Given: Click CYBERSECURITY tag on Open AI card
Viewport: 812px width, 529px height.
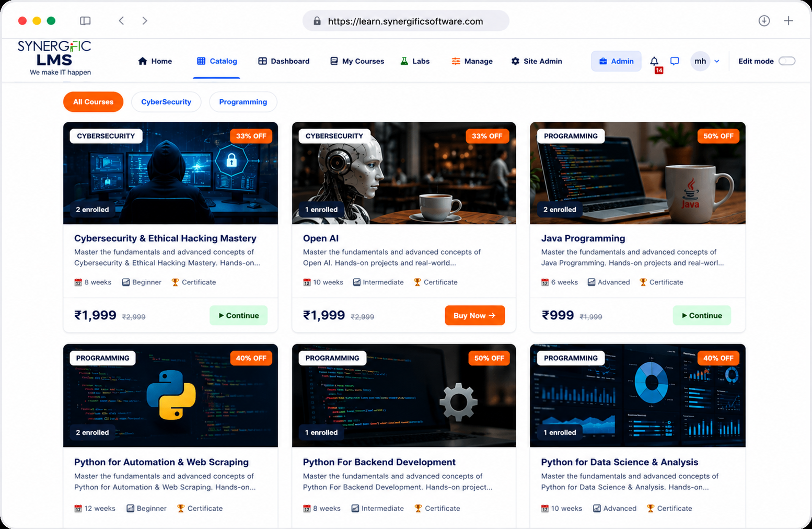Looking at the screenshot, I should pyautogui.click(x=334, y=136).
